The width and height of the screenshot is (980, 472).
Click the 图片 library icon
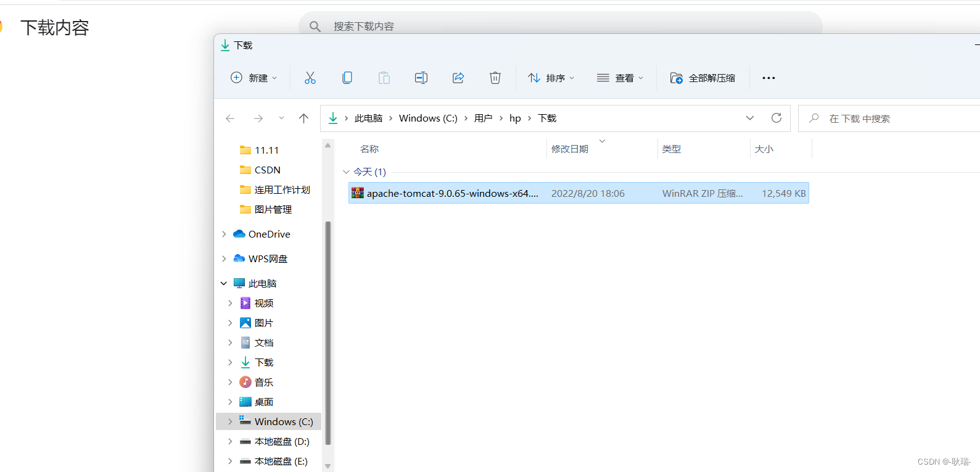(x=245, y=323)
